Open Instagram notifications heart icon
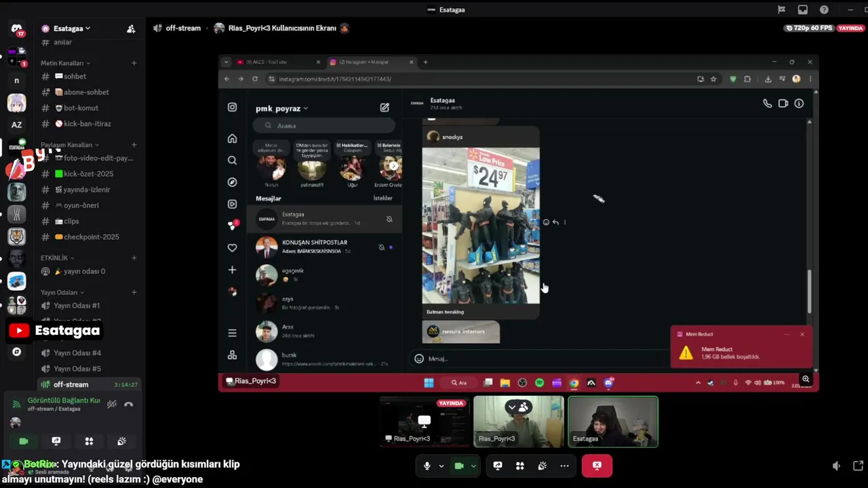Image resolution: width=868 pixels, height=488 pixels. coord(232,248)
